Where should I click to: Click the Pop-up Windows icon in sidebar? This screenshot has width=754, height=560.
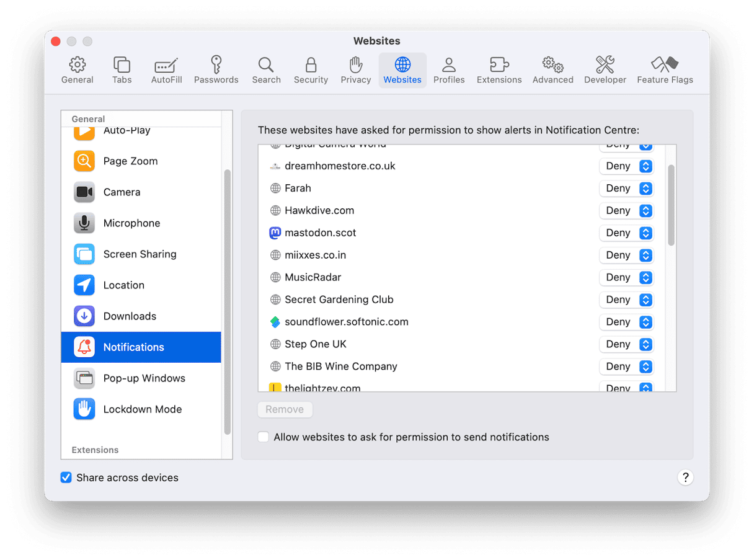[x=84, y=378]
